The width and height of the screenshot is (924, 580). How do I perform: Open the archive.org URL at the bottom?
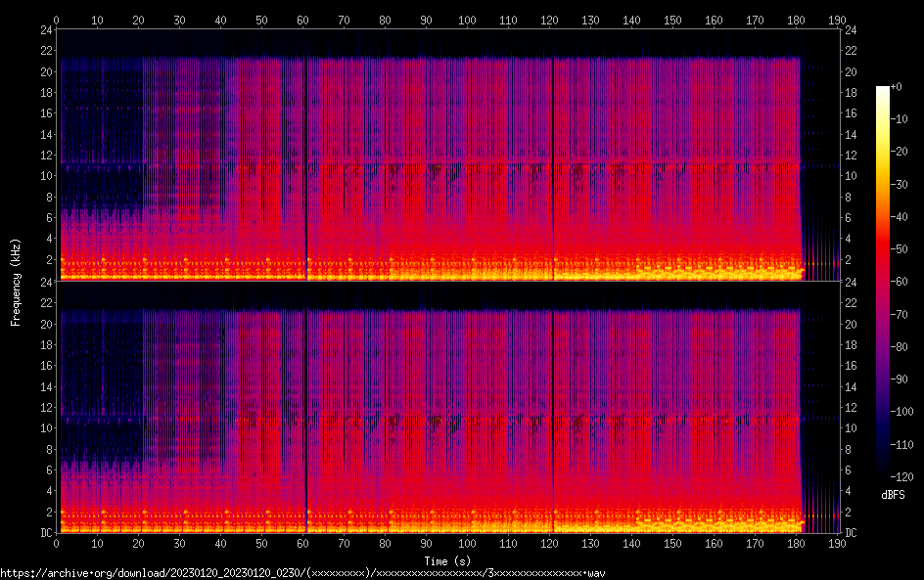pos(303,572)
